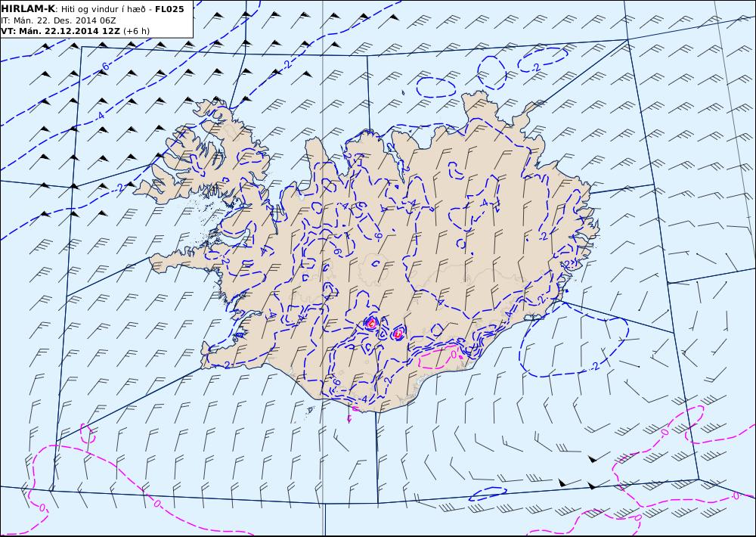The width and height of the screenshot is (756, 537).
Task: Click the "IT: Mán. 22. Des. 2014 06Z" line
Action: (58, 20)
